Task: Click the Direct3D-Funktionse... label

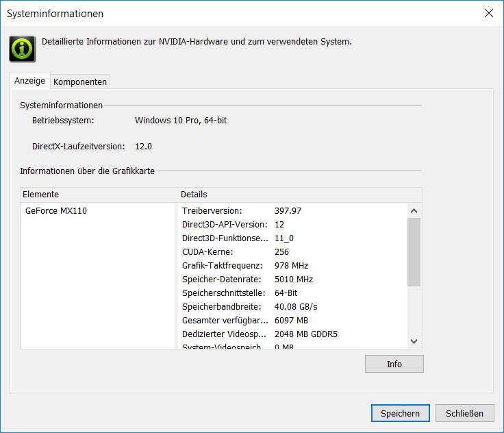Action: click(225, 238)
